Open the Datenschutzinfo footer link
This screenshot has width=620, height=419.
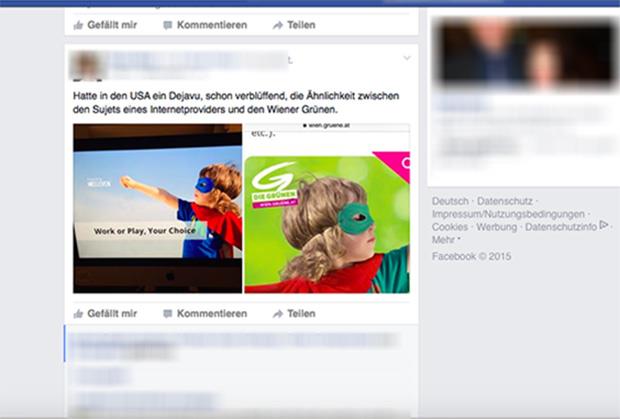[x=560, y=227]
